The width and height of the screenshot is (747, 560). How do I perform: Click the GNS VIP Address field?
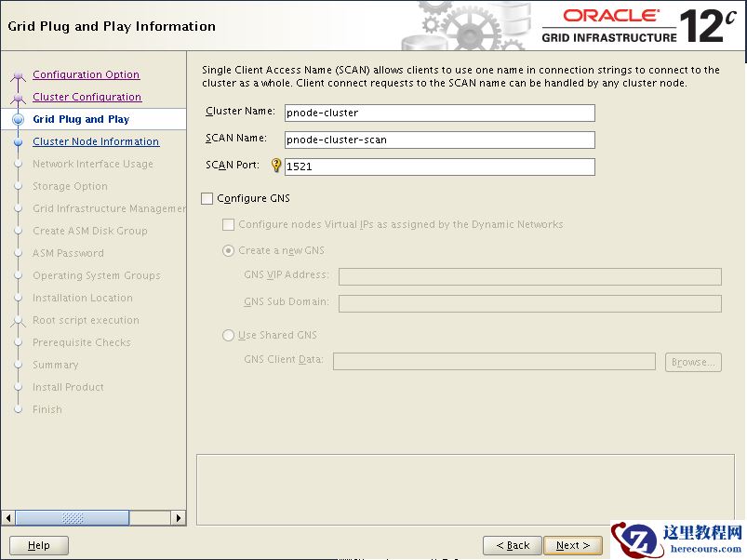[x=530, y=276]
